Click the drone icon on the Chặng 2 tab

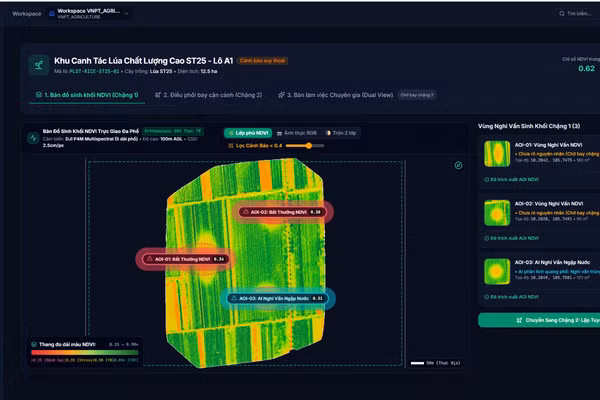pos(158,95)
